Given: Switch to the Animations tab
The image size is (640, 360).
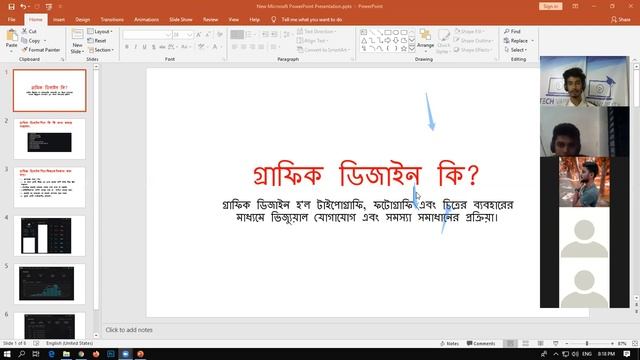Looking at the screenshot, I should click(146, 20).
